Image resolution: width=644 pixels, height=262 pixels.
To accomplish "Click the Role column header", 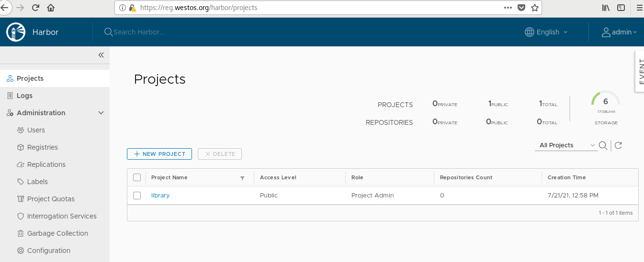I will [x=357, y=177].
